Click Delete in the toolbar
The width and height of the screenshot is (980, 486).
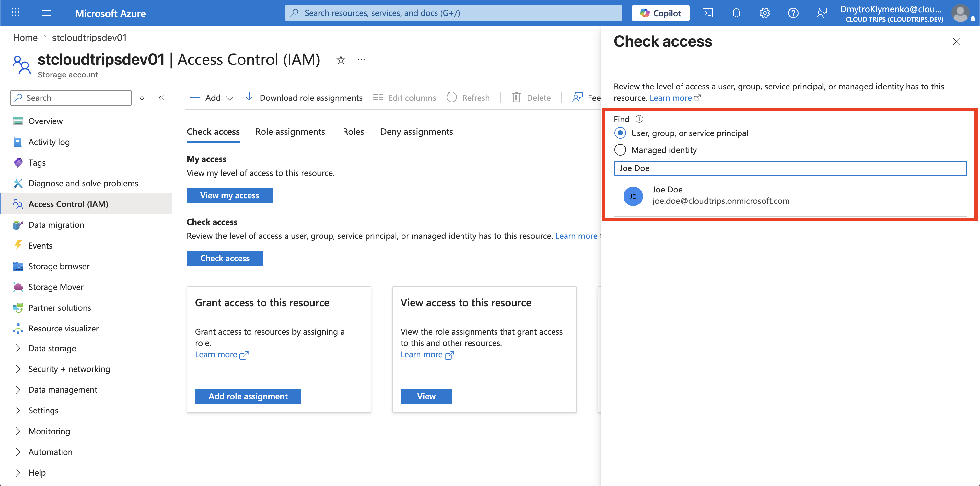coord(531,98)
